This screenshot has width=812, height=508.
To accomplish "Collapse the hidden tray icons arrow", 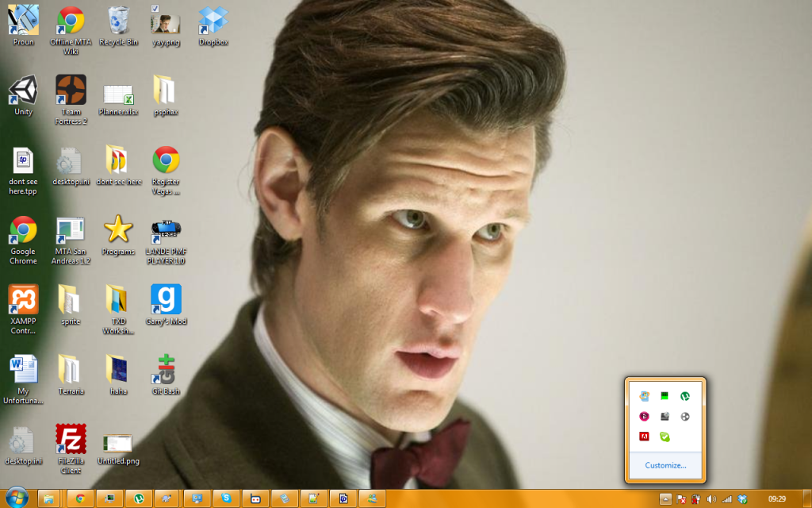I will coord(665,498).
